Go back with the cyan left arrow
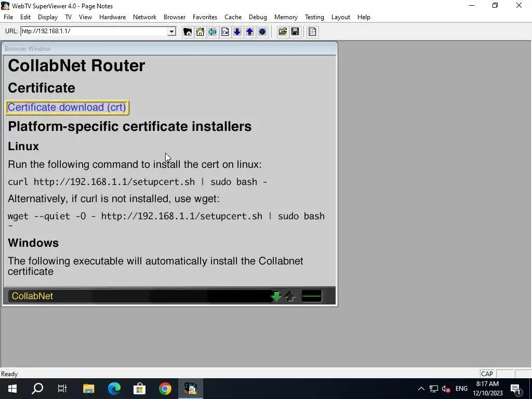Viewport: 532px width, 399px height. pyautogui.click(x=212, y=32)
